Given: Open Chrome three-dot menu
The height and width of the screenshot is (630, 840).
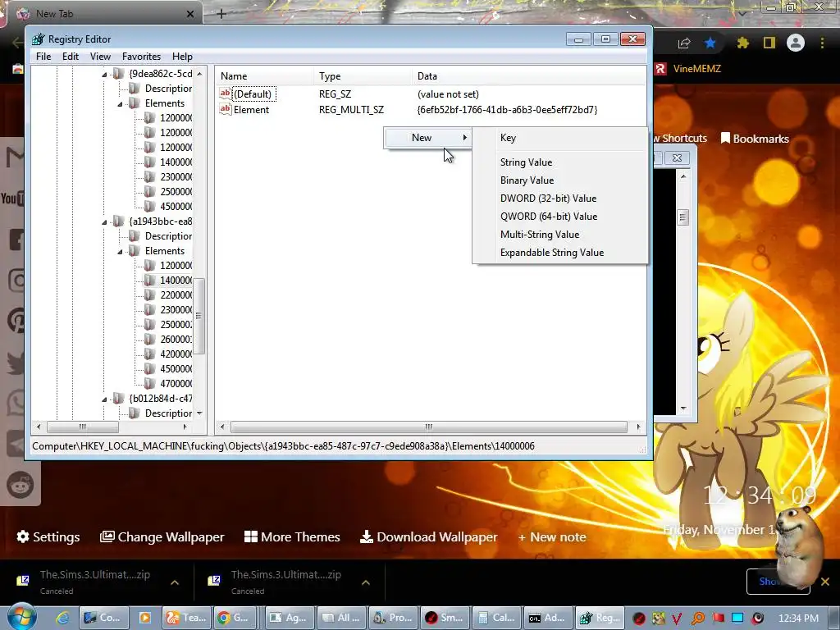Looking at the screenshot, I should (822, 43).
